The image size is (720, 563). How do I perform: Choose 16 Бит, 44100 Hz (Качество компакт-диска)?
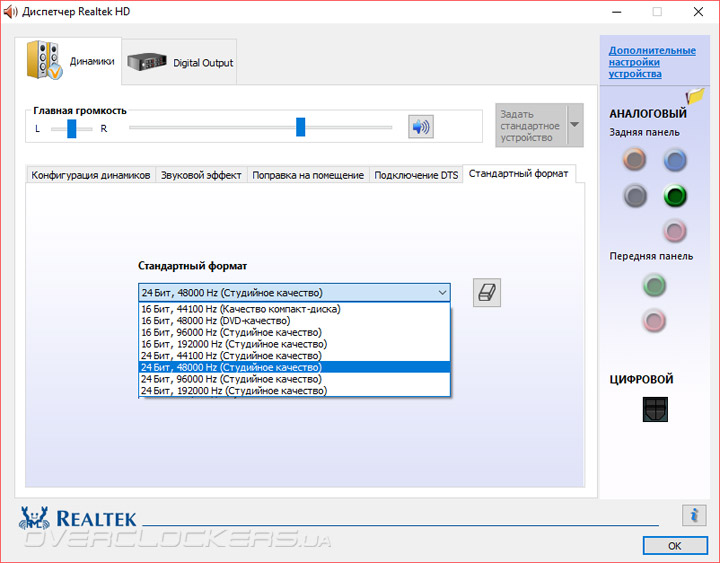click(x=294, y=309)
